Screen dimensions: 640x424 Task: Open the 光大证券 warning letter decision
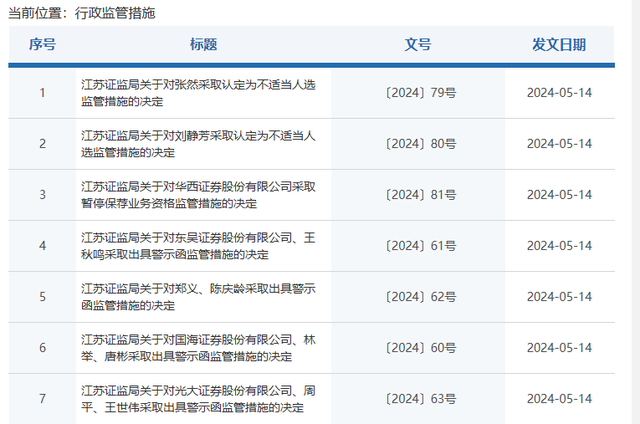point(198,399)
